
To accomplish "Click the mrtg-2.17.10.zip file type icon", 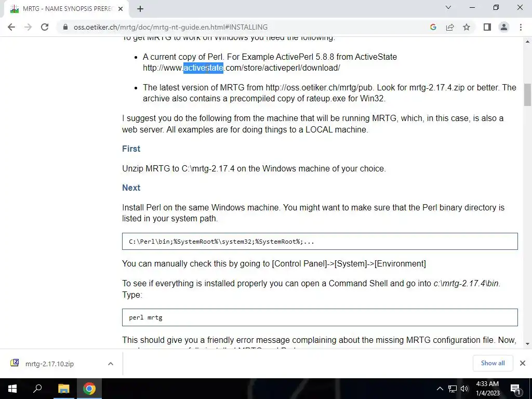I will pos(15,363).
